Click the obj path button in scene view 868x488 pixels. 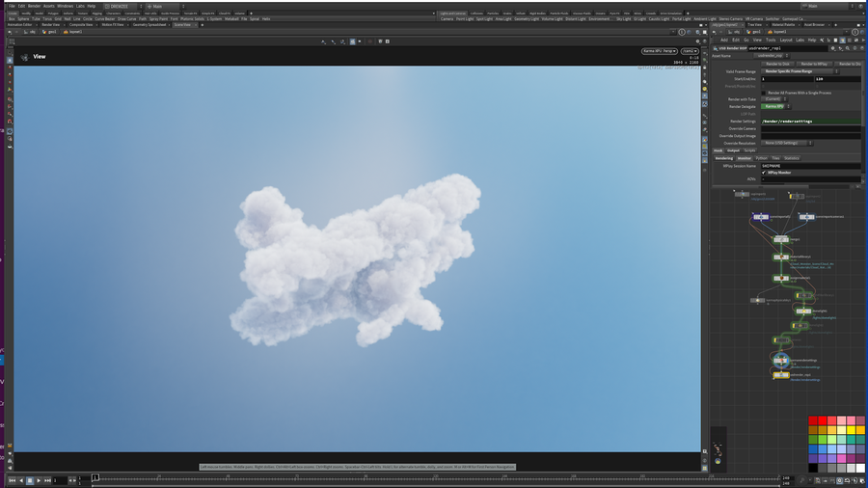click(x=30, y=32)
